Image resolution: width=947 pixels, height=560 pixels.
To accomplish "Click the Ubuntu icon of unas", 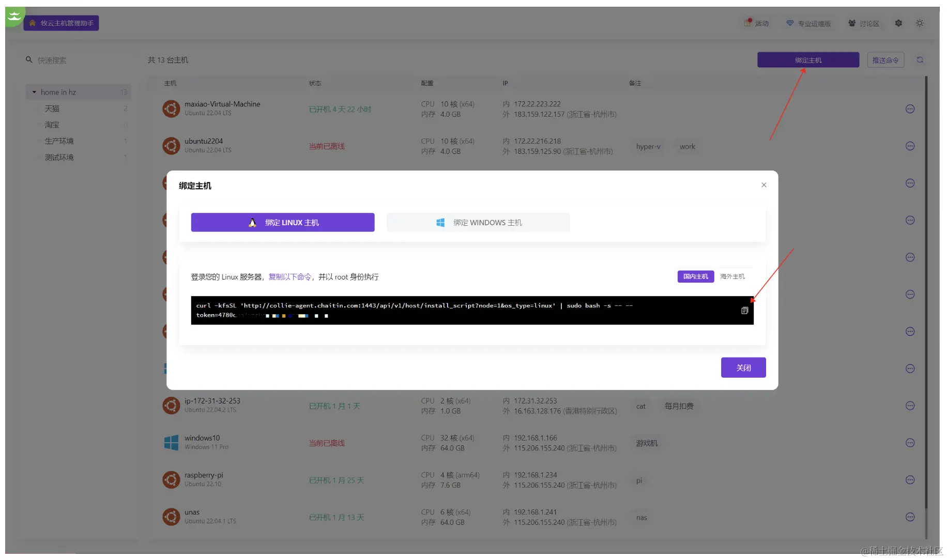I will tap(171, 517).
